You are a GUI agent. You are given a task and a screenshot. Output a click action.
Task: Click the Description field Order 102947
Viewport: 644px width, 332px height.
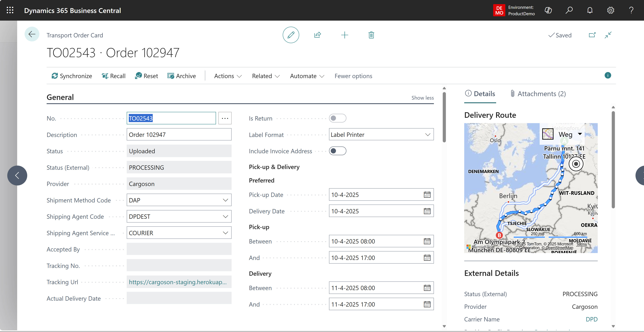(179, 135)
